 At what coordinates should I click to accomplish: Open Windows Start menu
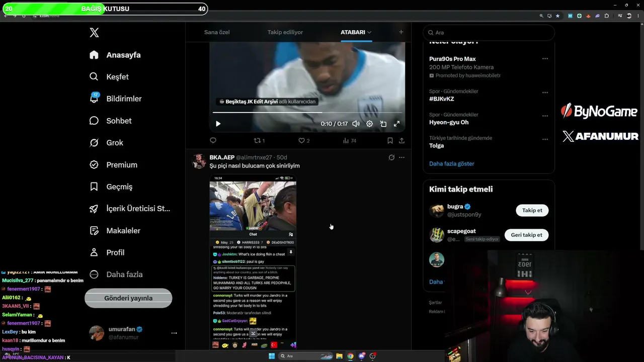pos(272,356)
